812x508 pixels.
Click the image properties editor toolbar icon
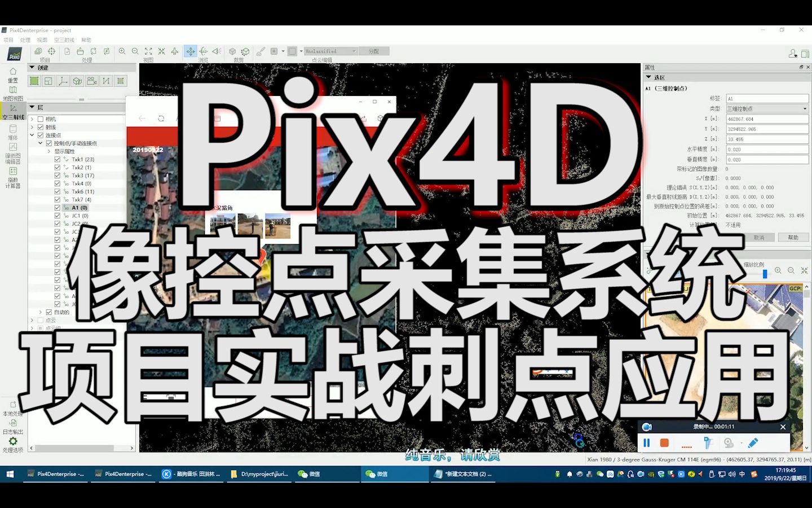[38, 51]
